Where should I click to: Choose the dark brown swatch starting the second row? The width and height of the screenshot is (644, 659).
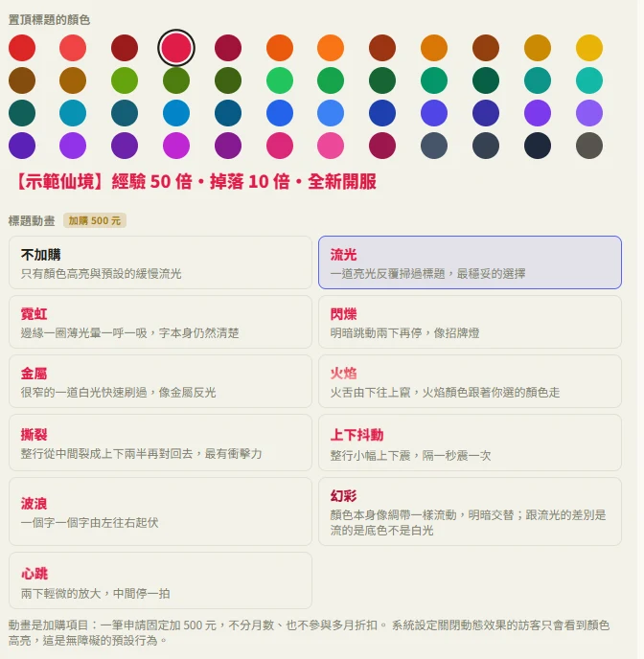(x=22, y=80)
